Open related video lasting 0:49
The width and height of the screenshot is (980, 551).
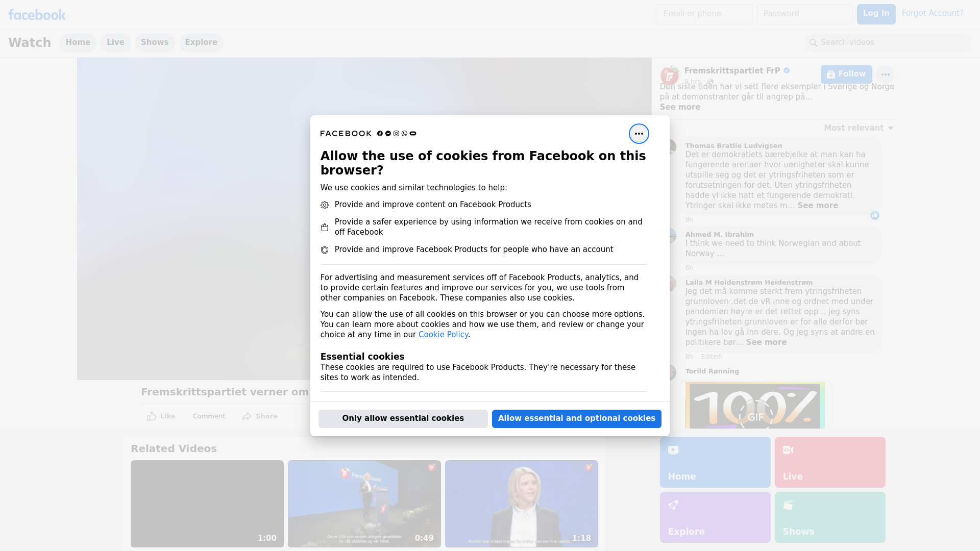coord(364,504)
